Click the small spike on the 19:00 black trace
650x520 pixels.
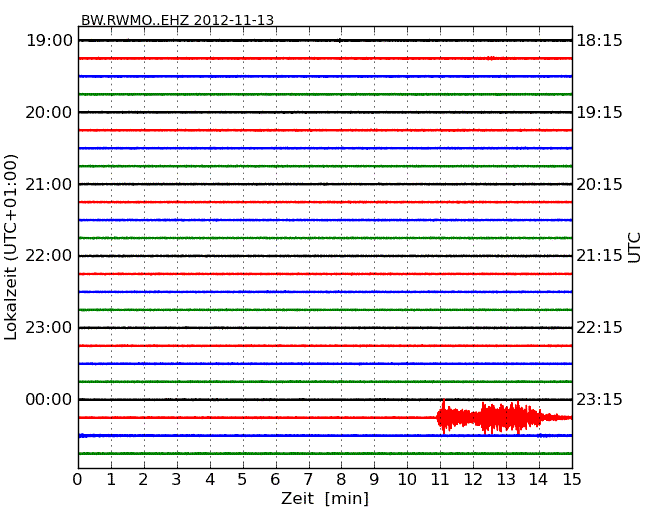pyautogui.click(x=340, y=41)
